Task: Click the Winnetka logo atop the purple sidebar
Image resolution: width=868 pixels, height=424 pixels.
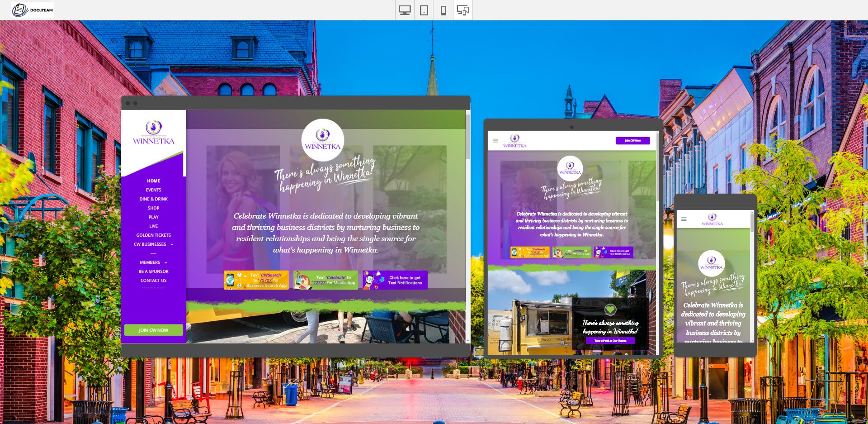Action: click(x=153, y=132)
